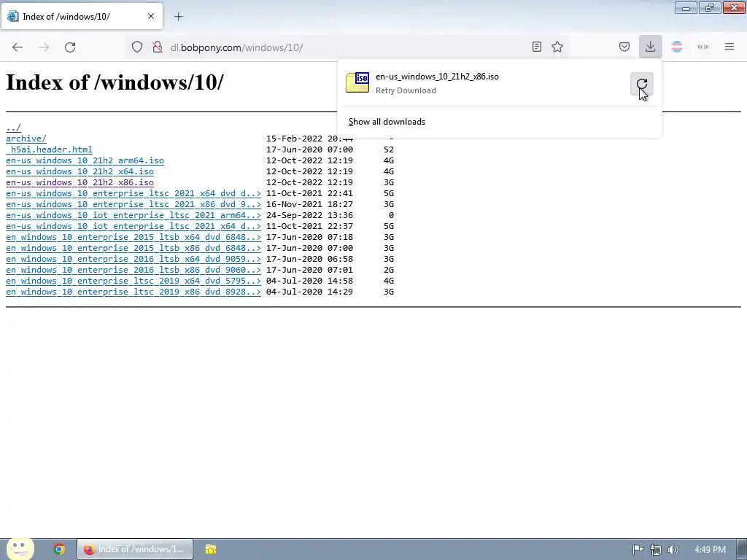
Task: Bookmark this page with the star icon
Action: point(557,47)
